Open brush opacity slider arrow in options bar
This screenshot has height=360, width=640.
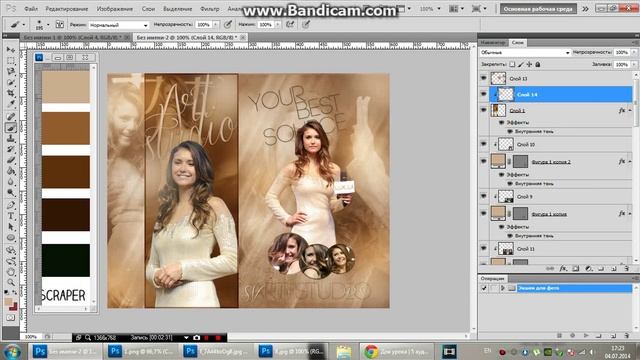pos(216,25)
